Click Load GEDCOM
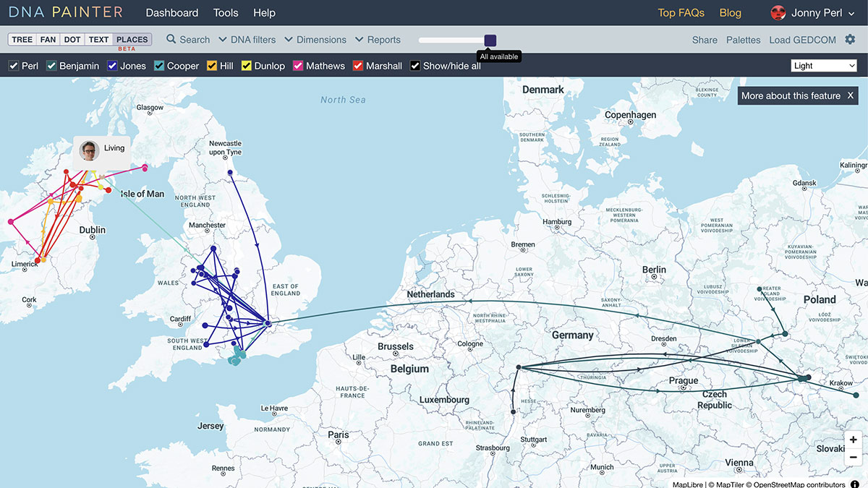Screen dimensions: 868x488 [802, 40]
